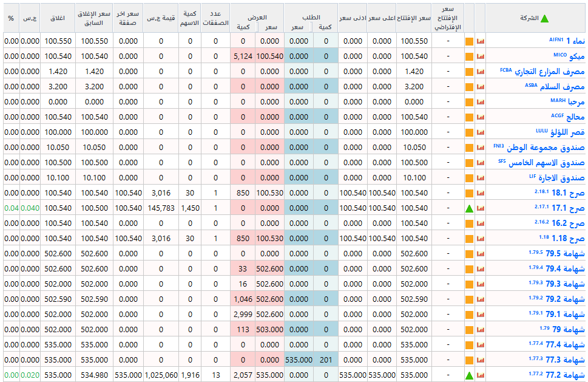Click the 535.000 bid price for شهامة 77.3

[x=299, y=360]
